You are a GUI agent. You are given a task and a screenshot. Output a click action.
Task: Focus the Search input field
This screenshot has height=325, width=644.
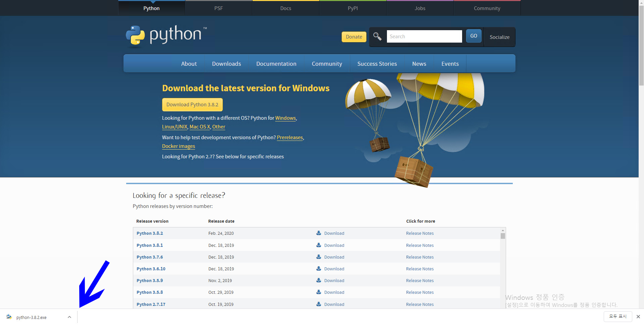[x=424, y=36]
